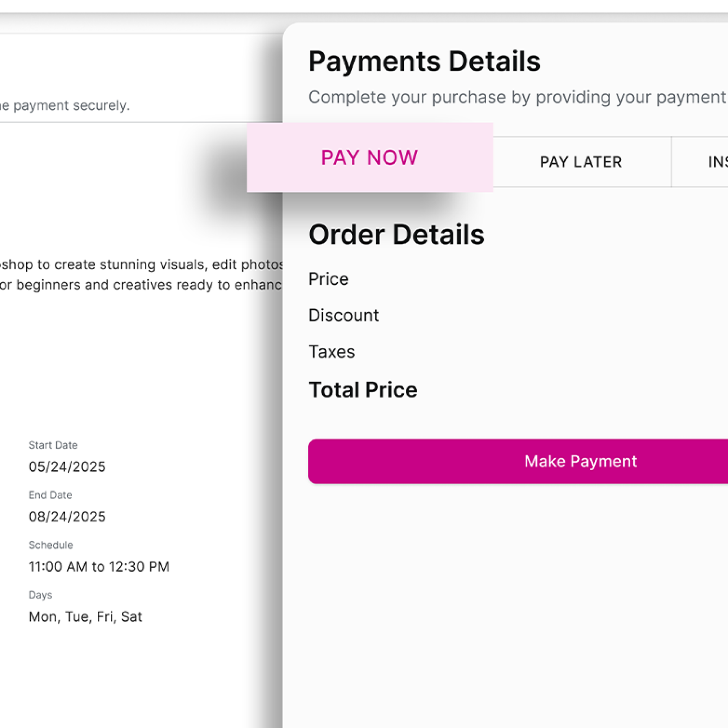Click the End Date field label

click(50, 495)
